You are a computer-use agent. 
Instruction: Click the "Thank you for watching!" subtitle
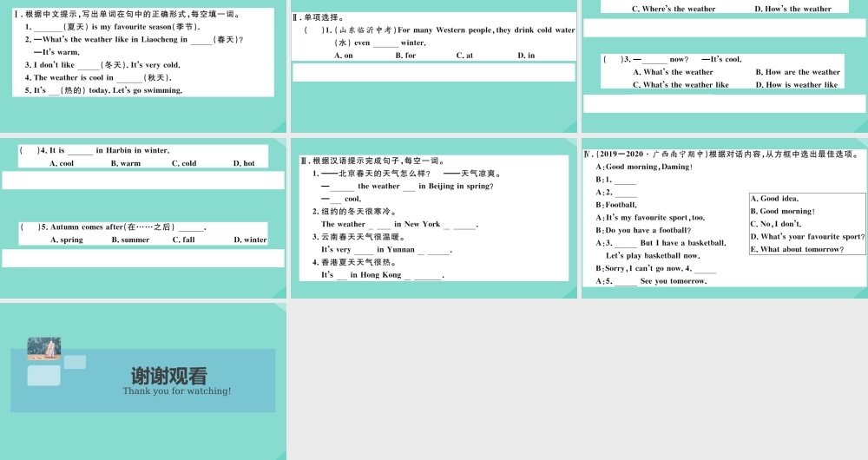point(177,391)
